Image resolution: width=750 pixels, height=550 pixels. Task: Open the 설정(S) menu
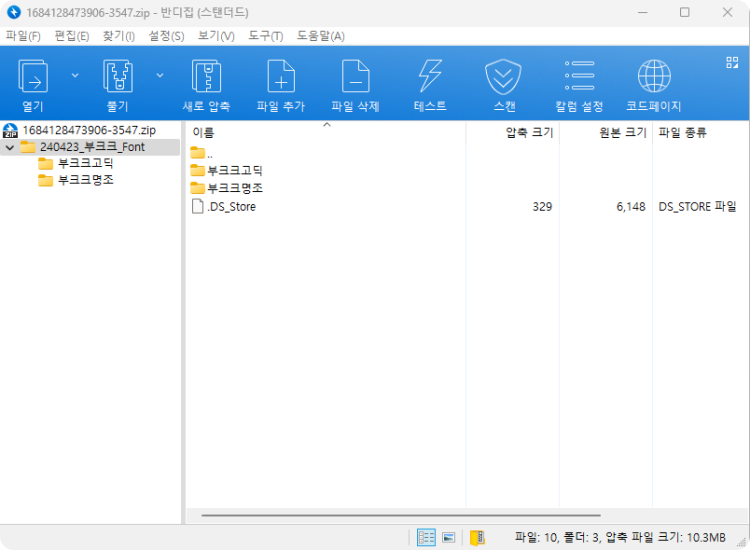pyautogui.click(x=166, y=36)
